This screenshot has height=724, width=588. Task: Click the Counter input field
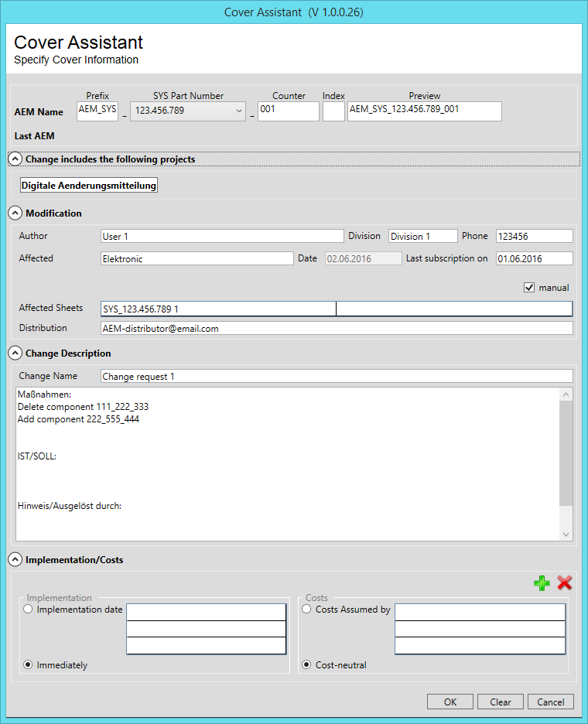(x=288, y=111)
